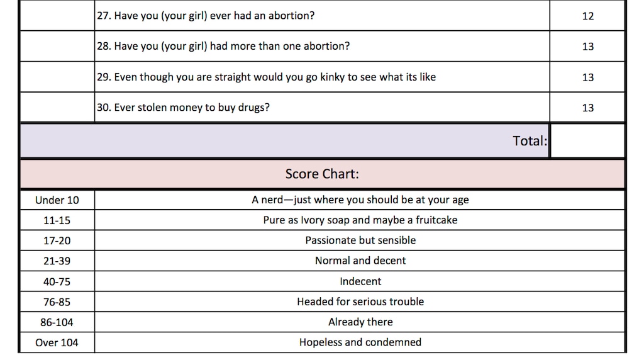Viewport: 644px width, 355px height.
Task: Select the "17-20" range cell
Action: point(57,240)
